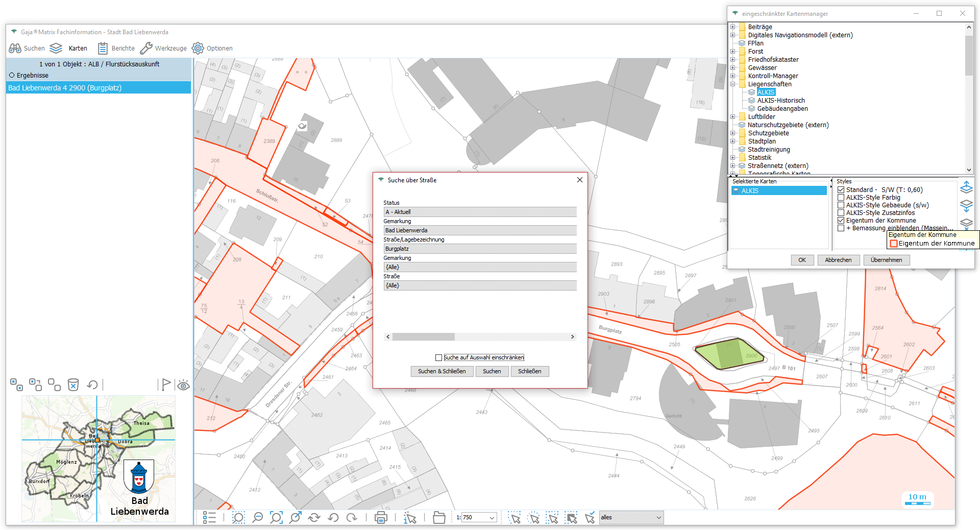Check 'Suche auf Auswahl einschränken' box
The image size is (980, 530).
point(438,357)
